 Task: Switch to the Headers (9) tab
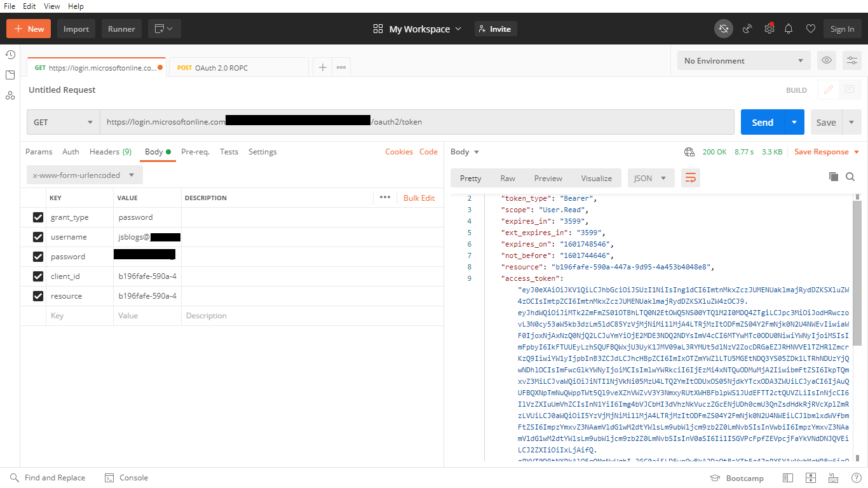tap(111, 152)
